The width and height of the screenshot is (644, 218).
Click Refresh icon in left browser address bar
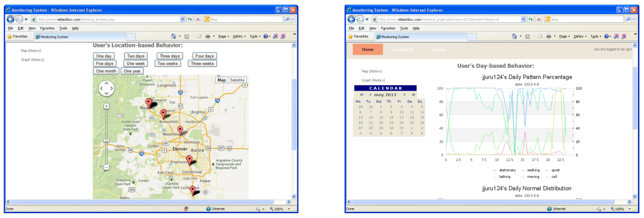coord(190,19)
